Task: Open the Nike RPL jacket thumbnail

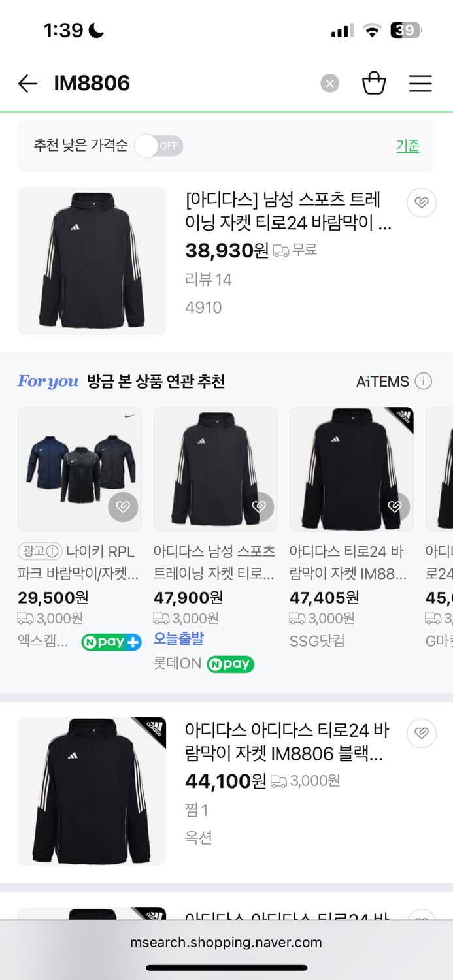Action: tap(78, 469)
